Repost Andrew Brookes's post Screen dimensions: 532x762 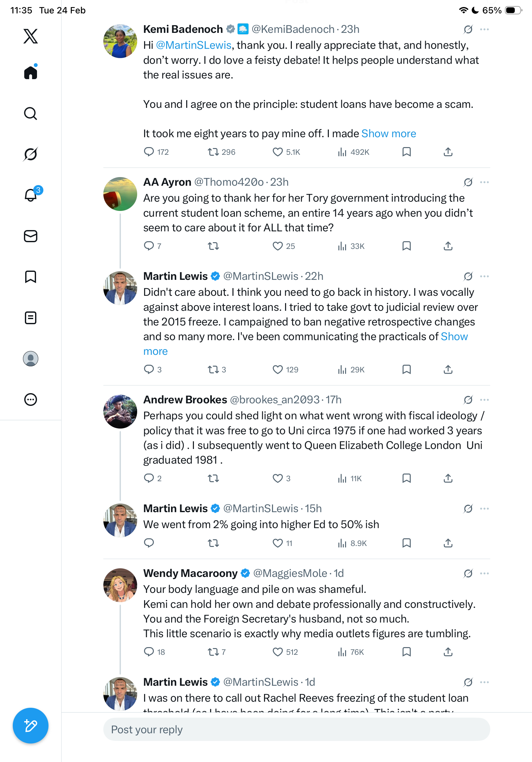tap(213, 478)
